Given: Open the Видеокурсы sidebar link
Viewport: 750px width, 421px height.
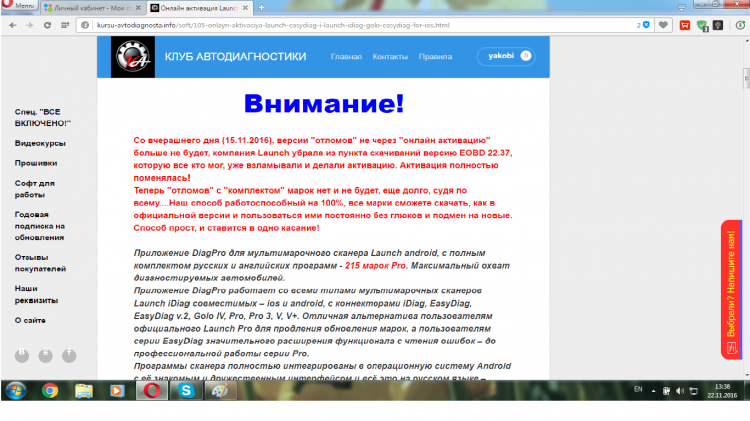Looking at the screenshot, I should point(40,143).
